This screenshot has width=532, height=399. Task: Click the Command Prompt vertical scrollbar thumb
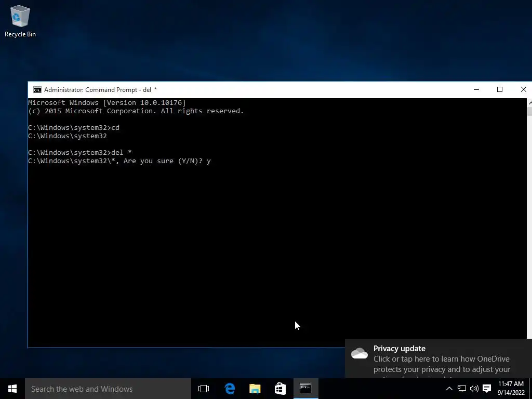529,111
